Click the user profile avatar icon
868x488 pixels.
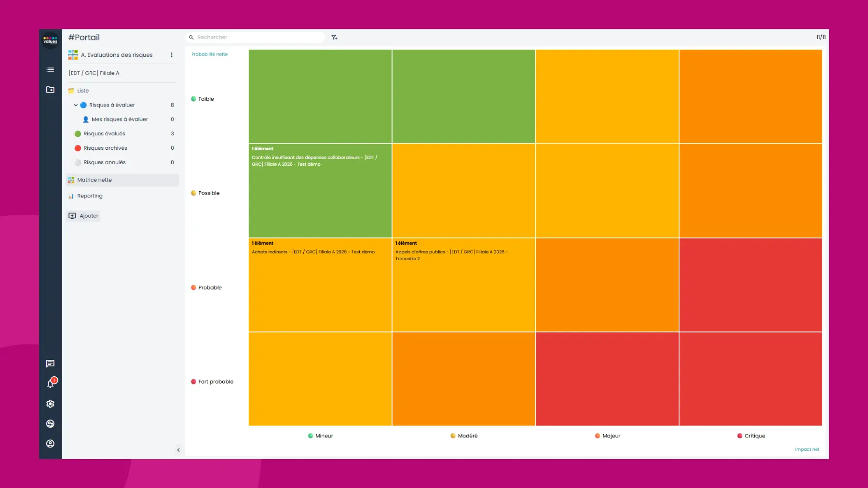50,444
